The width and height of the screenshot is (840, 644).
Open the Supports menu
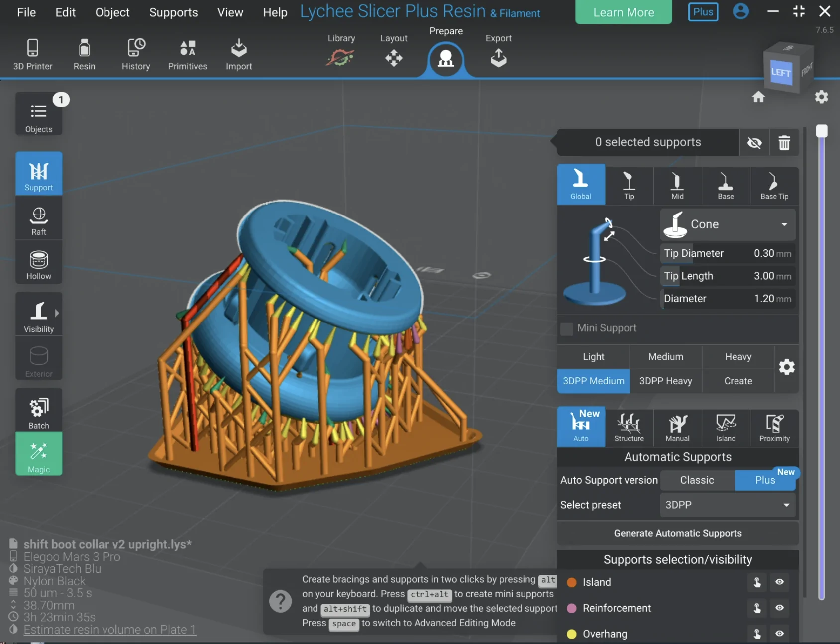coord(173,12)
